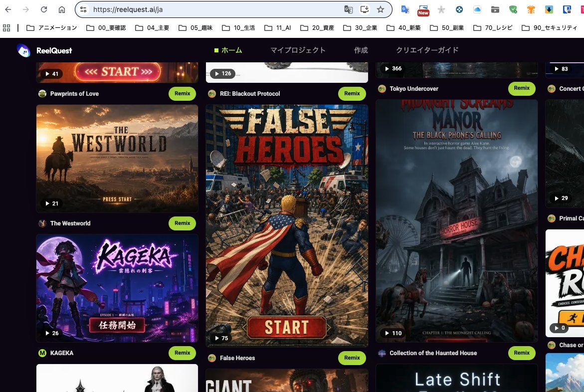
Task: Open the 00_要確認 bookmark folder
Action: coord(106,27)
